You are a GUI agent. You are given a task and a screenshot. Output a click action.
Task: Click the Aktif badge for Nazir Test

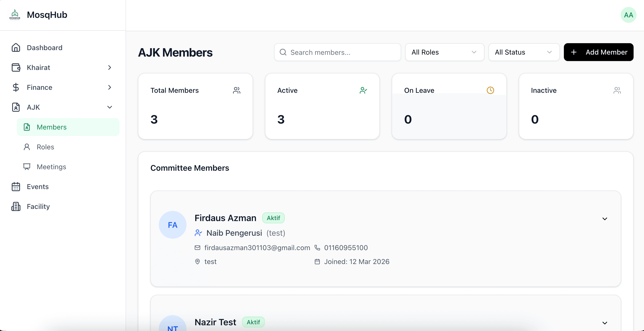pyautogui.click(x=253, y=322)
